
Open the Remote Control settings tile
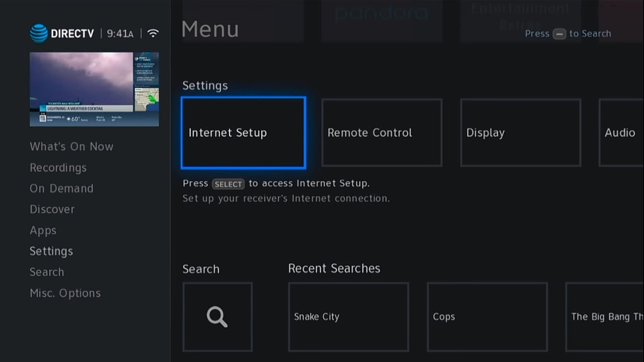pos(381,133)
